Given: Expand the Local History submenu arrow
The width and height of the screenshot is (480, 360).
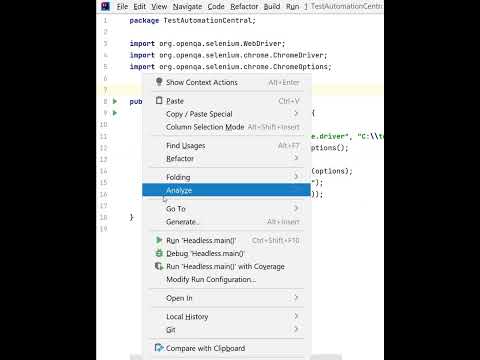Looking at the screenshot, I should click(296, 316).
